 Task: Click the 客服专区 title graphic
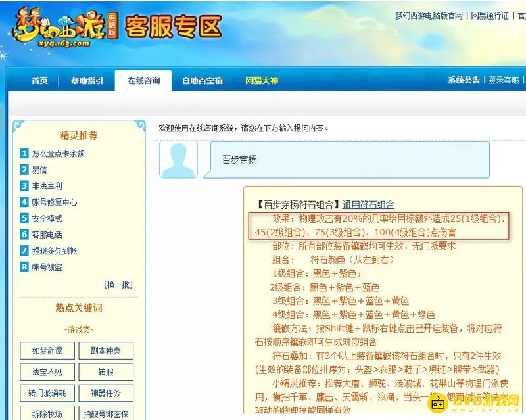[x=173, y=26]
